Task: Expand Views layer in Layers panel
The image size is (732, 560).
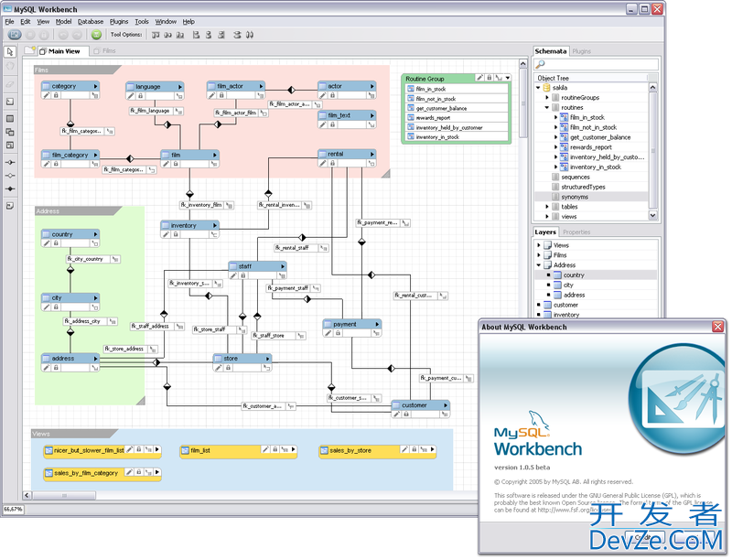Action: pyautogui.click(x=539, y=245)
